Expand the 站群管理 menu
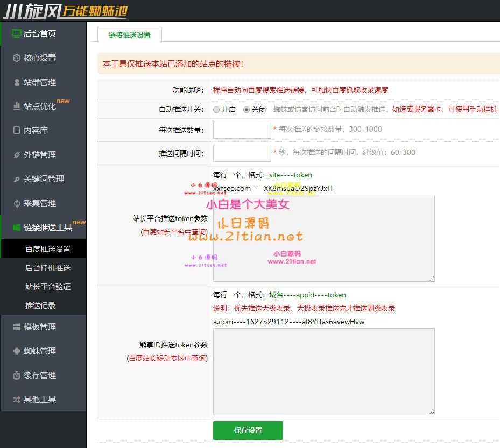 [44, 82]
